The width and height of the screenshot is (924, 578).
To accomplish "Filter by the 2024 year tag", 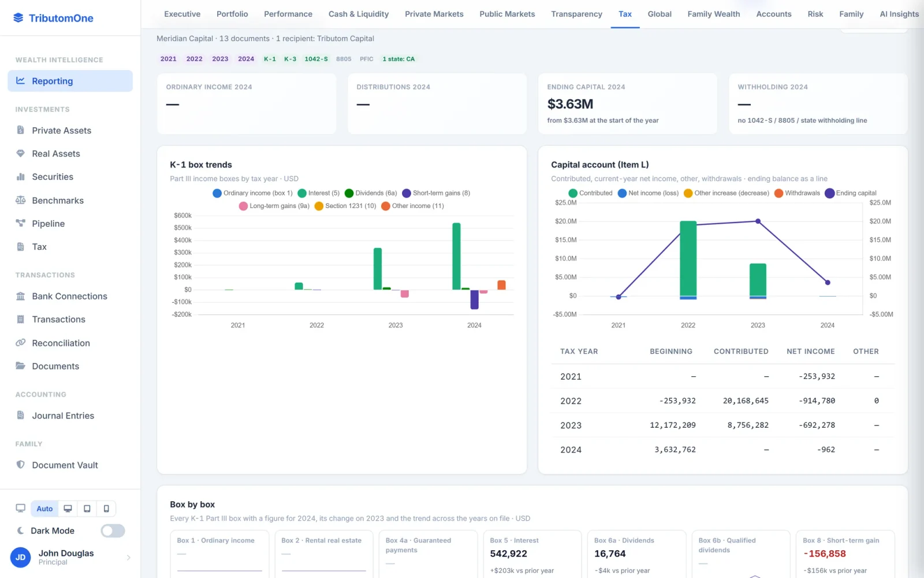I will tap(246, 59).
